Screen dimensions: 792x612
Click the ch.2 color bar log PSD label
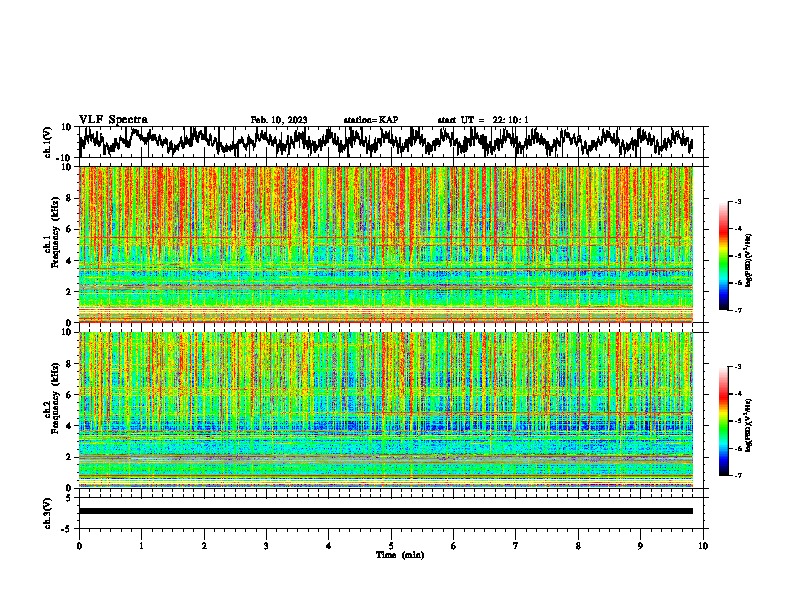pos(749,425)
